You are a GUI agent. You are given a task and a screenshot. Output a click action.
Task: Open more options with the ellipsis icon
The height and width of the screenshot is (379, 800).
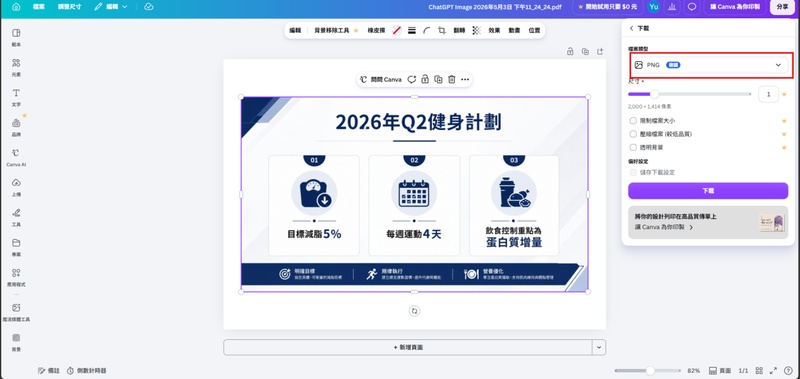pos(465,80)
